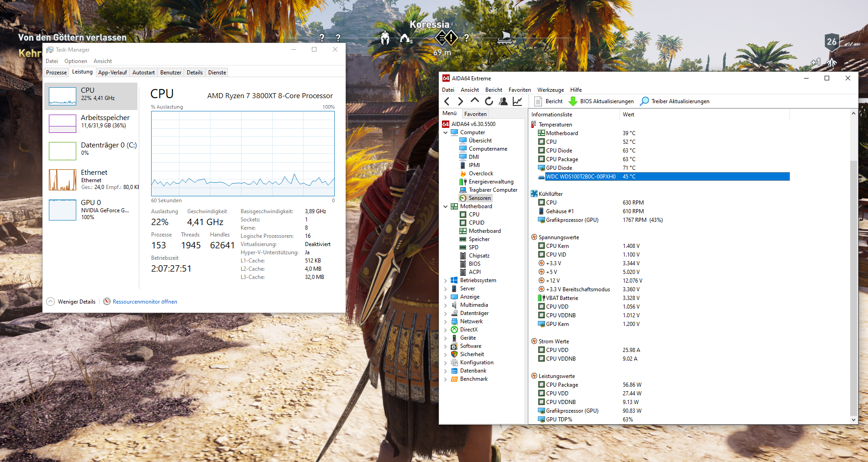The width and height of the screenshot is (868, 462).
Task: Select the Overclock tree item
Action: point(476,173)
